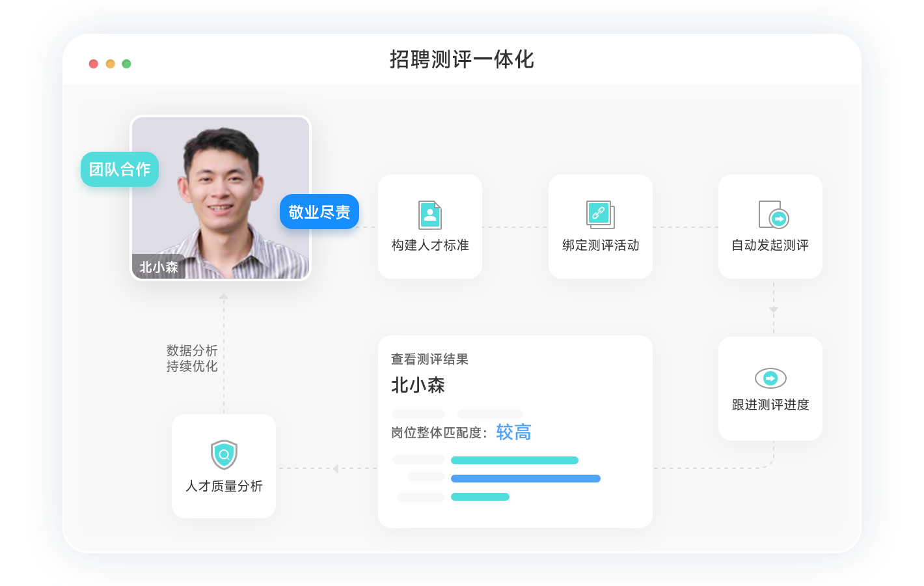
Task: Click the top teal score bar
Action: coord(514,460)
